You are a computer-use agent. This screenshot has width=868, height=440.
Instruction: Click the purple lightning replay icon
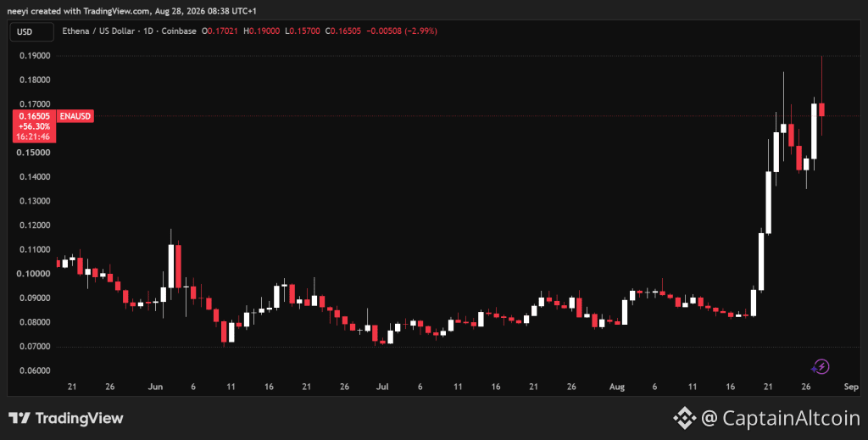click(821, 366)
